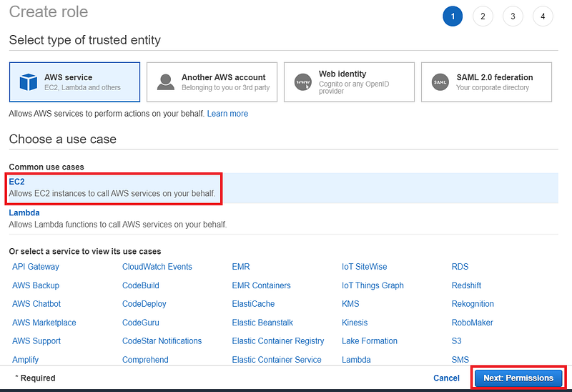Select the EMR service
The image size is (572, 392).
(x=241, y=266)
